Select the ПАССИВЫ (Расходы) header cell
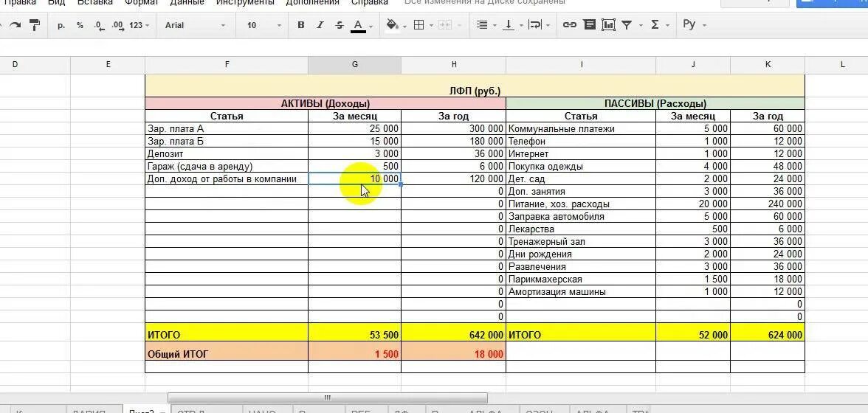This screenshot has width=868, height=413. 655,103
